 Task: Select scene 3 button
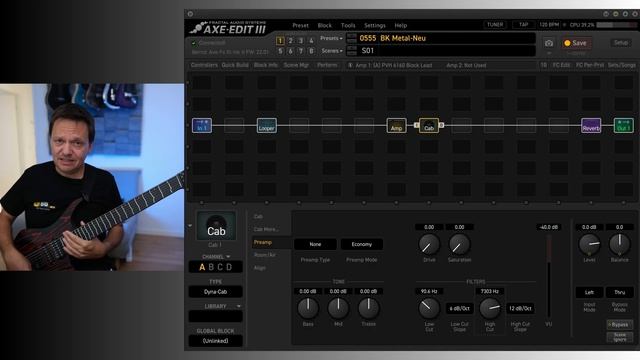pos(301,41)
